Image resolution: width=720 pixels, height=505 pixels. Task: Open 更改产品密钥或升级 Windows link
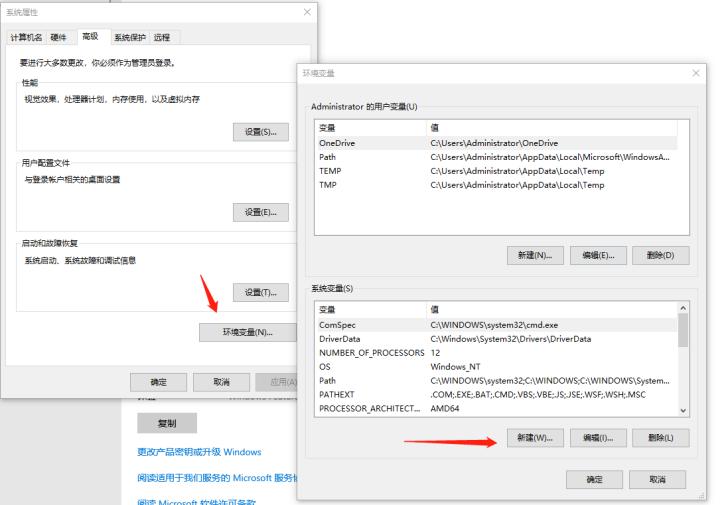(x=199, y=452)
